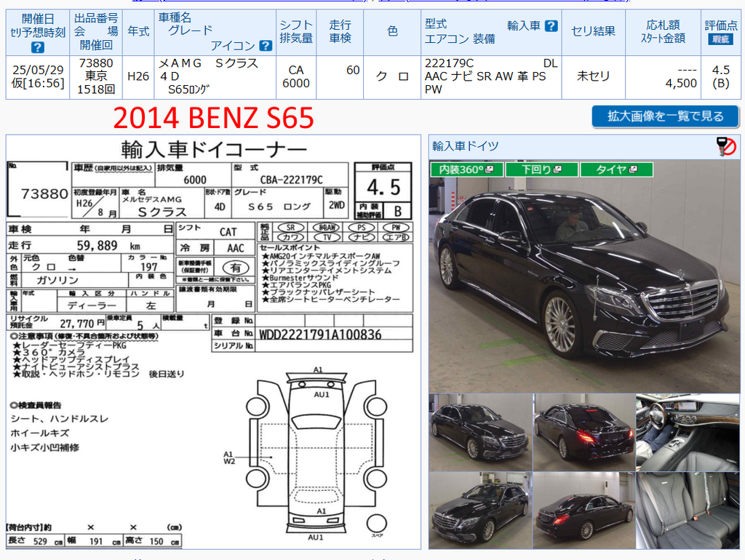
Task: Click the note ★レーダーセーフティーPKG
Action: pos(70,345)
